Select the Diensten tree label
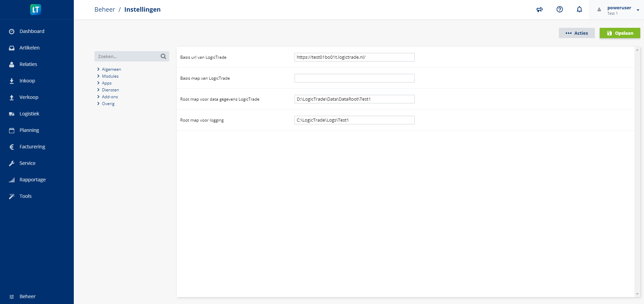Screen dimensions: 644x304 111,90
